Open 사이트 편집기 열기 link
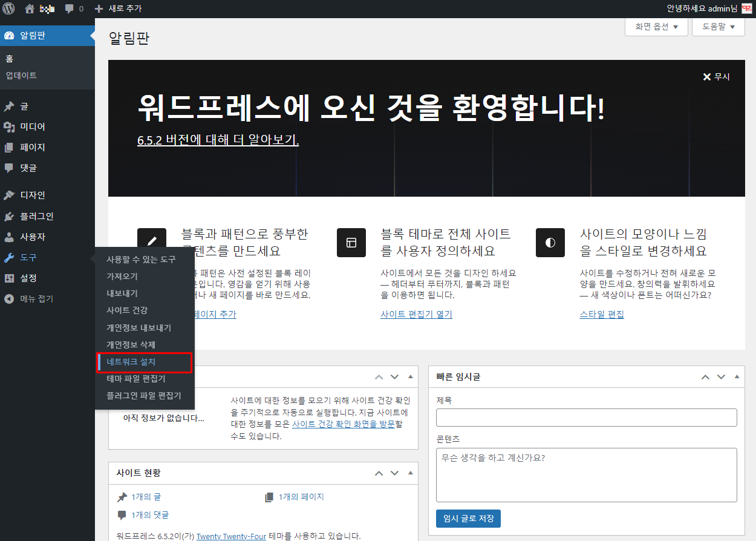Viewport: 756px width, 541px height. coord(417,315)
